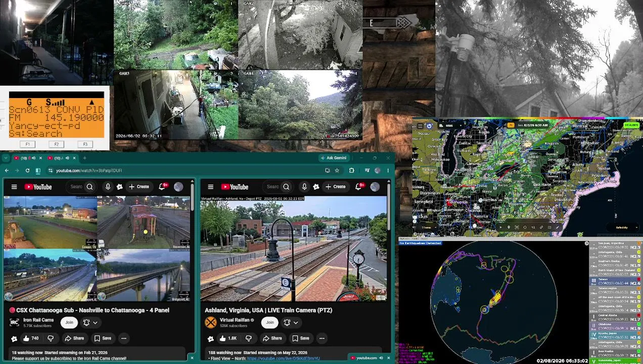
Task: Open Fixed View North youtube link in description
Action: (x=283, y=358)
